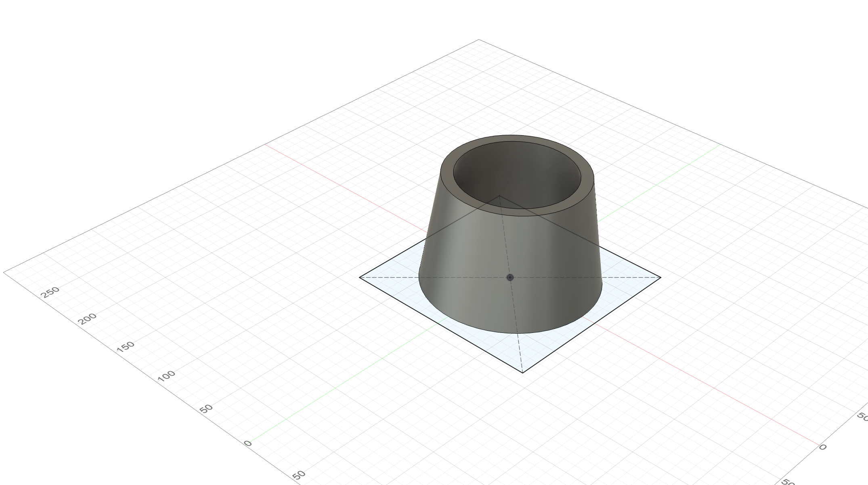Click the 100 grid label
Screen dimensions: 868x485
(166, 376)
